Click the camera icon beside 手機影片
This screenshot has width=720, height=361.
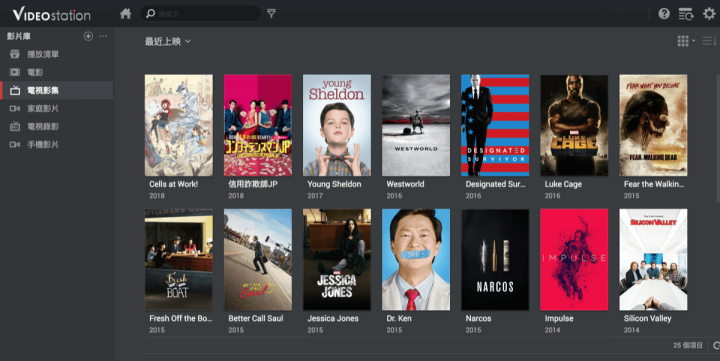[15, 145]
